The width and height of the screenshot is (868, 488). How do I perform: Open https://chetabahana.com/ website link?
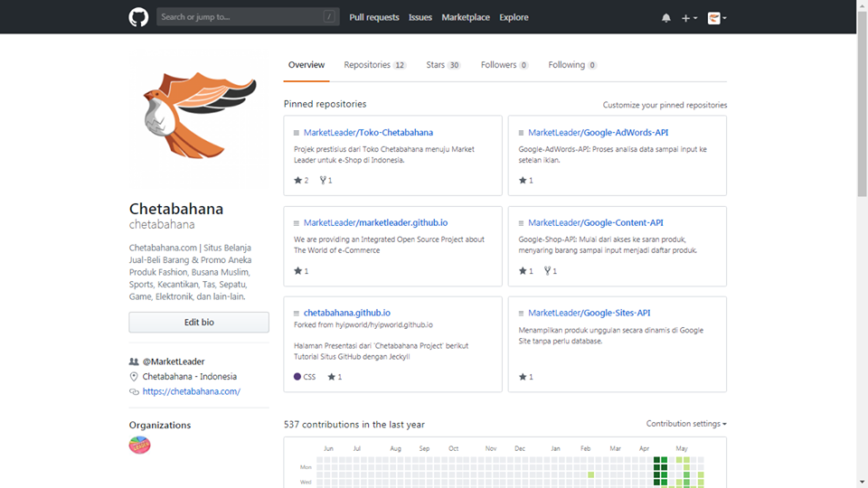coord(192,391)
